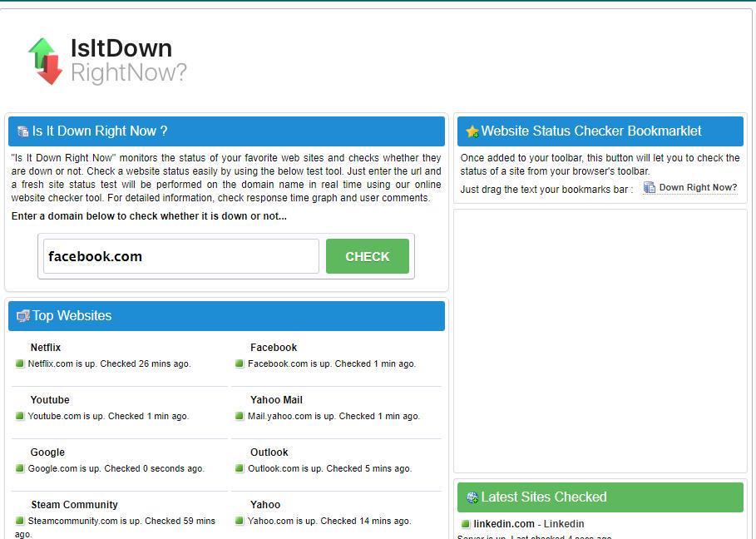Image resolution: width=756 pixels, height=539 pixels.
Task: Click the Google.com is up status text
Action: (116, 468)
